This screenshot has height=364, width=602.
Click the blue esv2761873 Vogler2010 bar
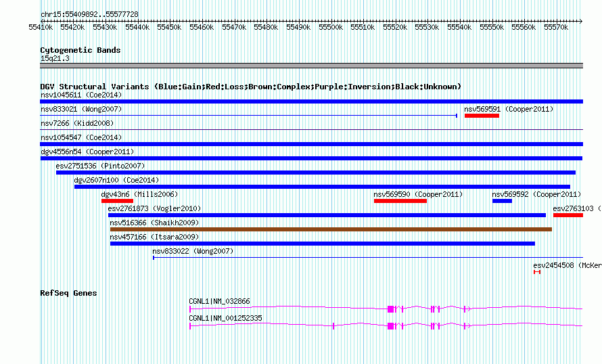coord(327,215)
